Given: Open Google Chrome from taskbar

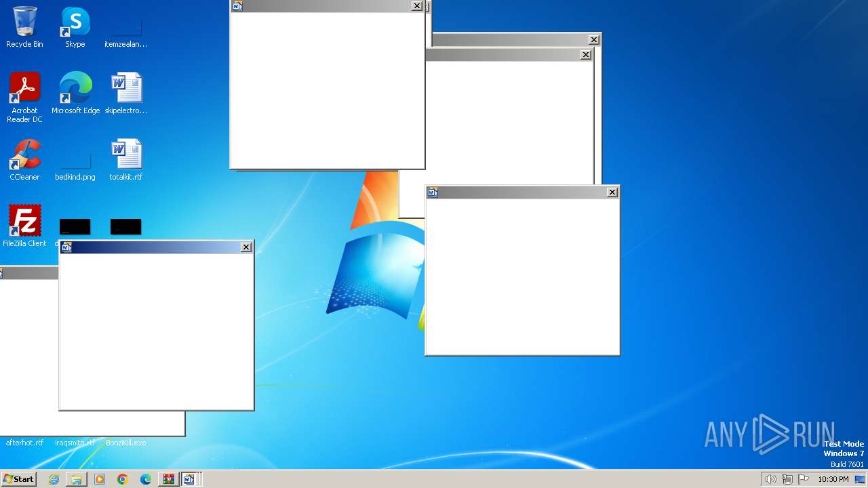Looking at the screenshot, I should [123, 479].
